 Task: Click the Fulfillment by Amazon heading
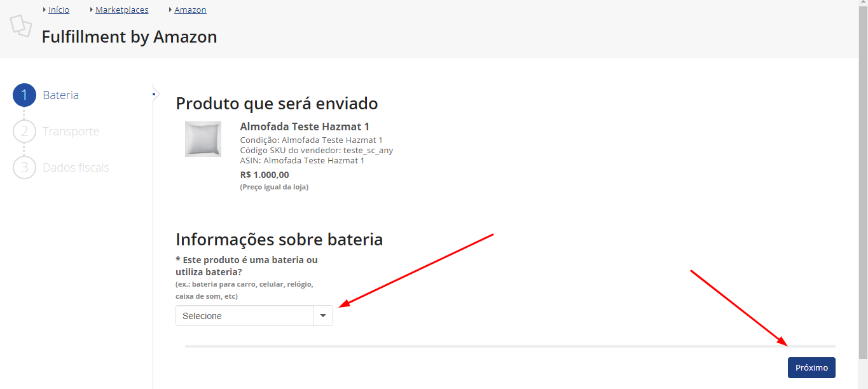[x=129, y=37]
